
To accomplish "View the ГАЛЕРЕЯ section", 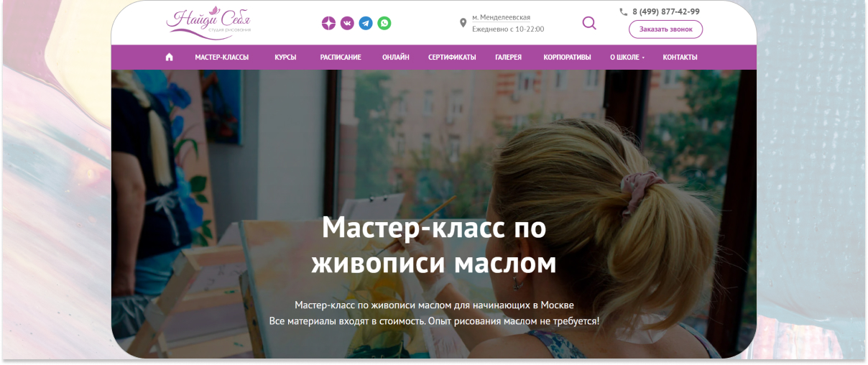I will pyautogui.click(x=509, y=57).
